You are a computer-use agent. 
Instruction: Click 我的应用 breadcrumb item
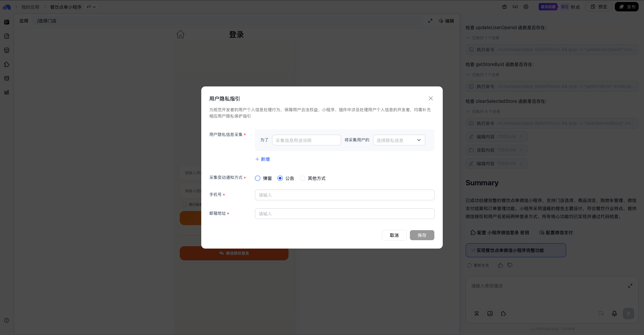30,7
